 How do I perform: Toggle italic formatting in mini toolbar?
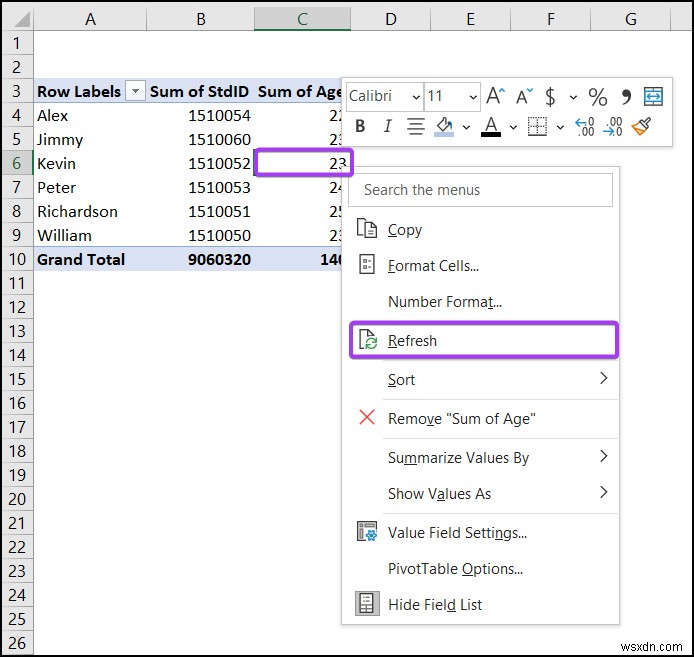click(x=388, y=126)
